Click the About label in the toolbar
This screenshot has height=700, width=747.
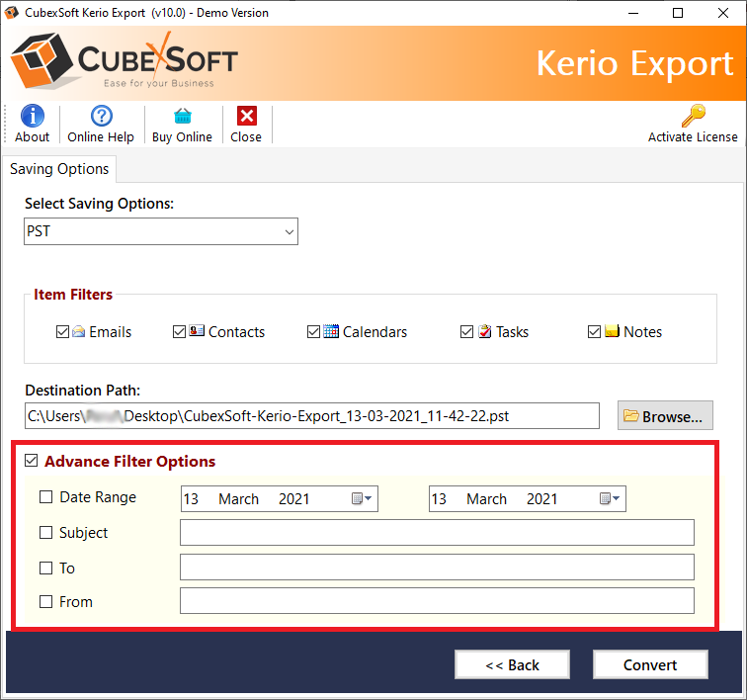pos(32,136)
